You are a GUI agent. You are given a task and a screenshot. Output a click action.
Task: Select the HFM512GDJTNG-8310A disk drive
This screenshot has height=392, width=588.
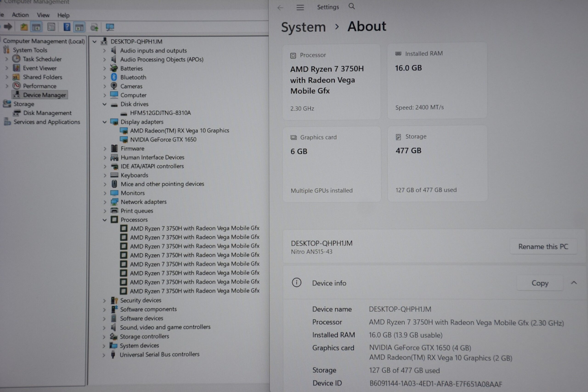point(160,113)
